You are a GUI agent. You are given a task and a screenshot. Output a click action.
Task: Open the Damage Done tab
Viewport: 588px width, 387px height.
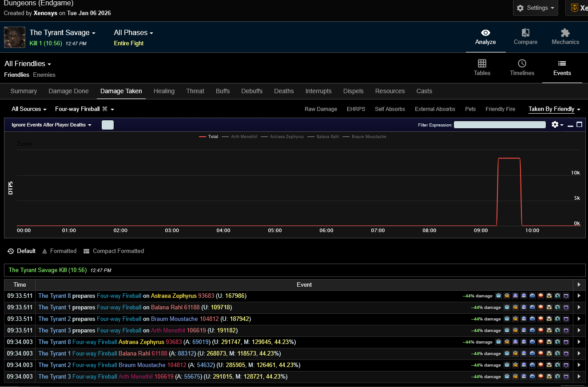(68, 91)
